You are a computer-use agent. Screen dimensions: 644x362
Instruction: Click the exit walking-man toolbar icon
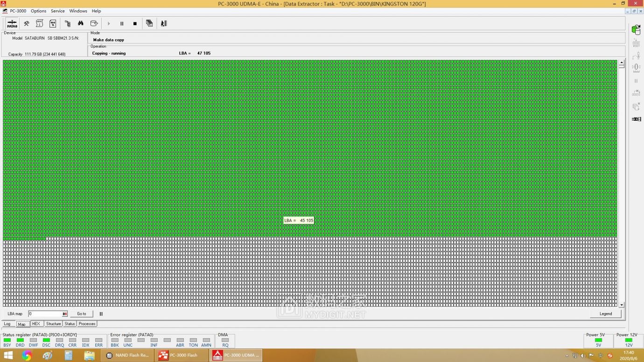click(163, 23)
